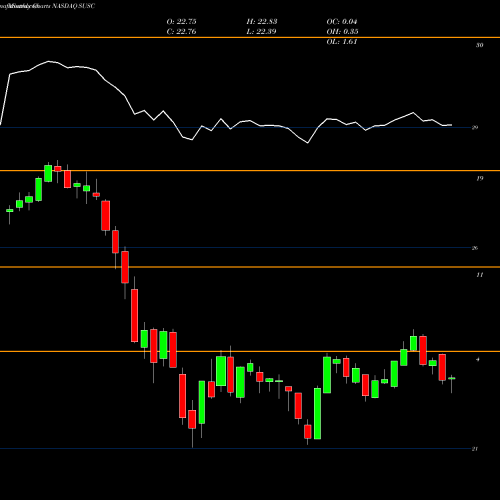The image size is (500, 500).
Task: Select the close price 'C: 22.76'
Action: click(x=181, y=32)
